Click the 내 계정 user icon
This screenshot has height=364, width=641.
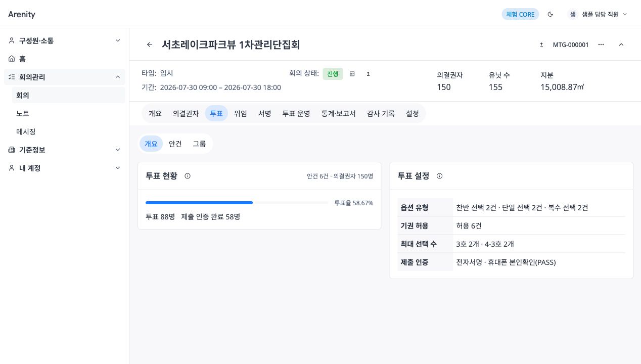click(12, 168)
